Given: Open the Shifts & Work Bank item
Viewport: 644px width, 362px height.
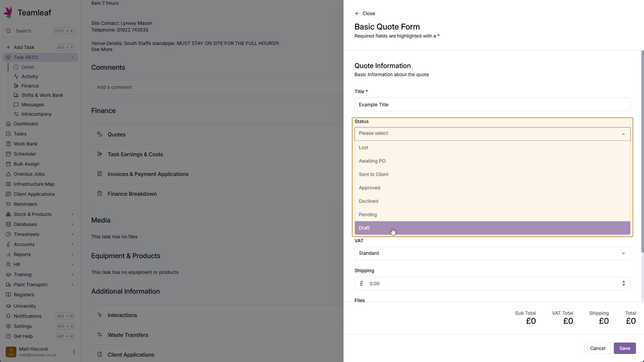Looking at the screenshot, I should (x=42, y=95).
